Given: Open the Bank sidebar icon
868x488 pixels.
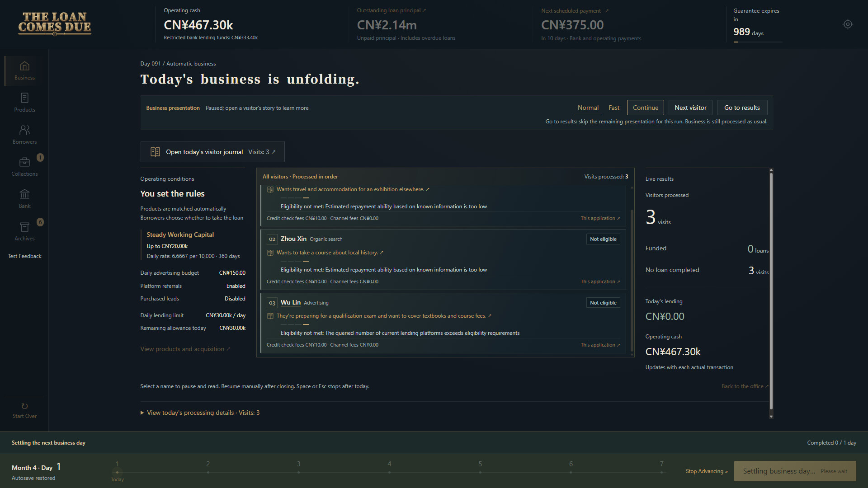Looking at the screenshot, I should (x=24, y=194).
